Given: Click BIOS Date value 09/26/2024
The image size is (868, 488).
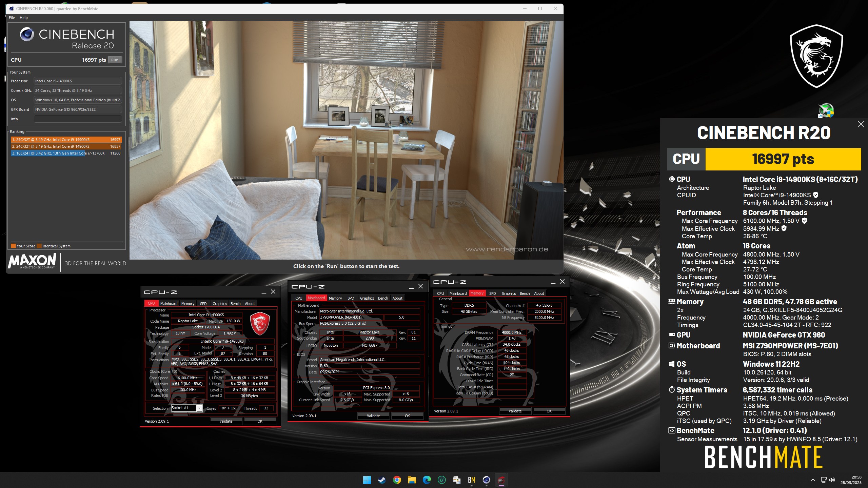Looking at the screenshot, I should coord(370,372).
